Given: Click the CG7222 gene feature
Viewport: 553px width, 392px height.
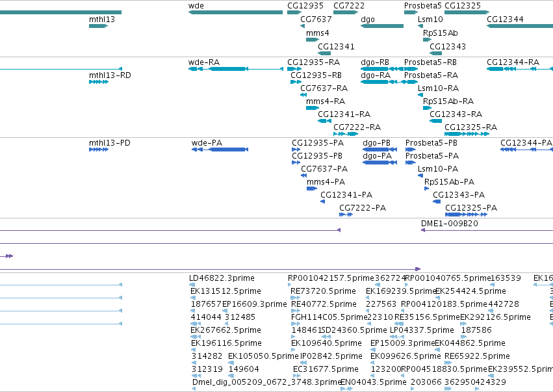Looking at the screenshot, I should (346, 12).
